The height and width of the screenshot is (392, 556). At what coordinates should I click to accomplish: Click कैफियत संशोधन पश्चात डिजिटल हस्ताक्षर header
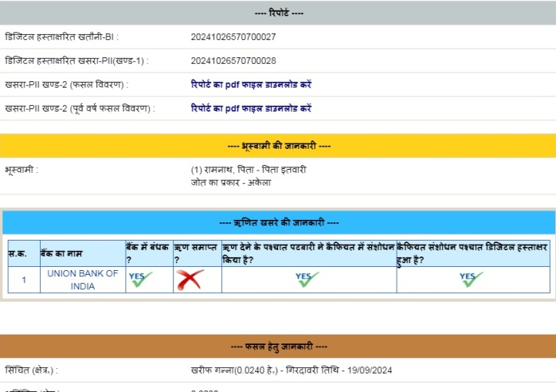(473, 253)
